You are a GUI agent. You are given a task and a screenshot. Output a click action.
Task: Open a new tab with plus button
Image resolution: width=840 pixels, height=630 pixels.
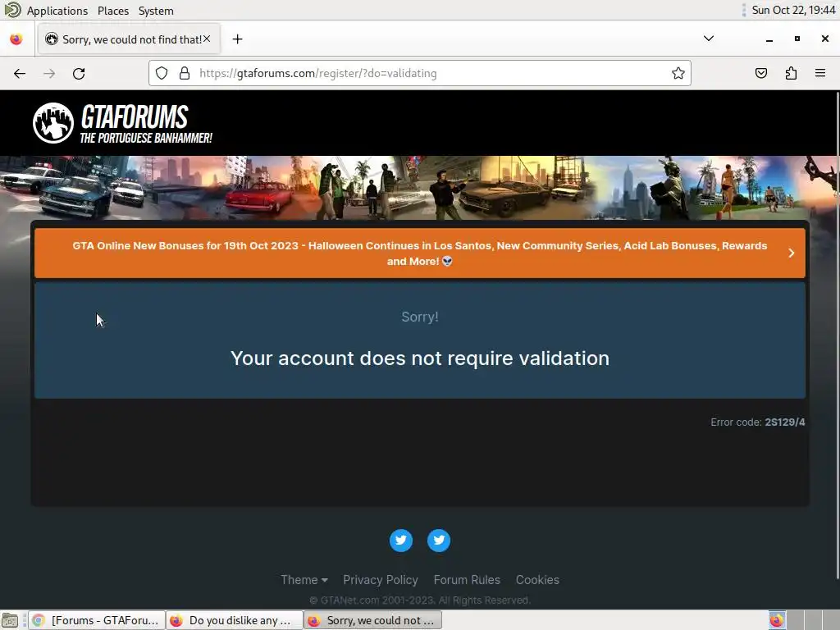[237, 39]
